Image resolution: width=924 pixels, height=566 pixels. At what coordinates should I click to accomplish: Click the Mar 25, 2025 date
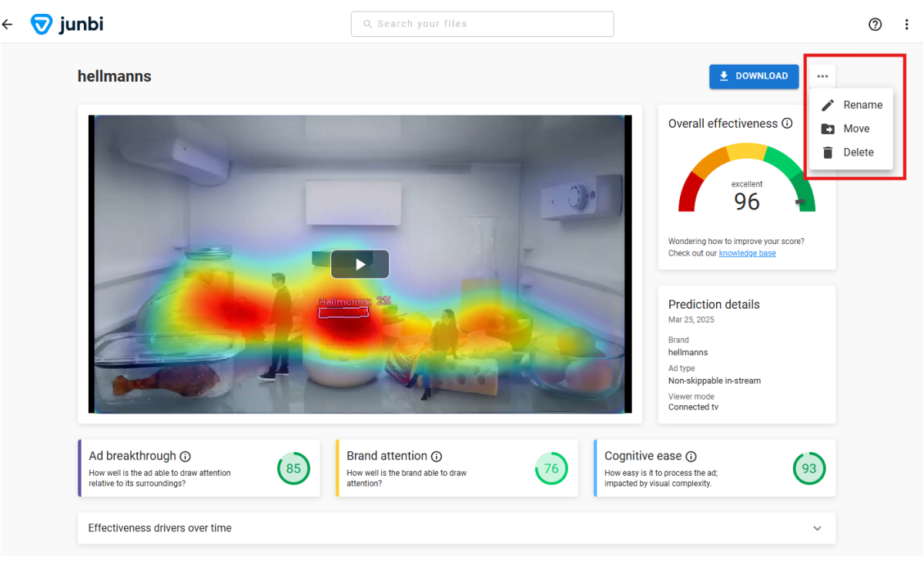click(691, 320)
